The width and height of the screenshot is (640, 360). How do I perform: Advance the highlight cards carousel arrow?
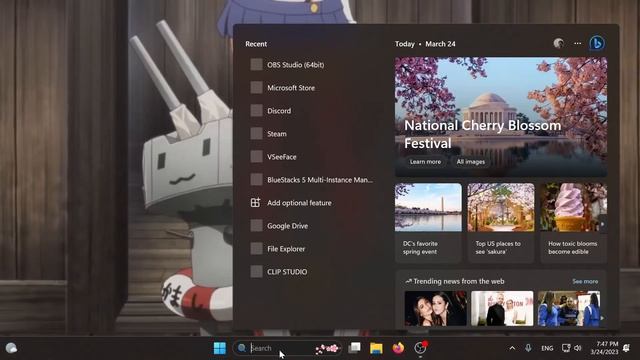pos(602,224)
